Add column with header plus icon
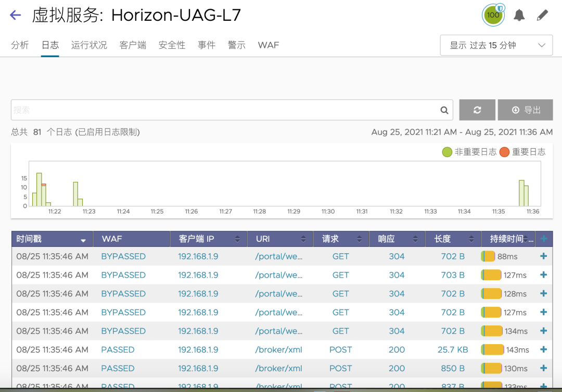 pos(544,239)
